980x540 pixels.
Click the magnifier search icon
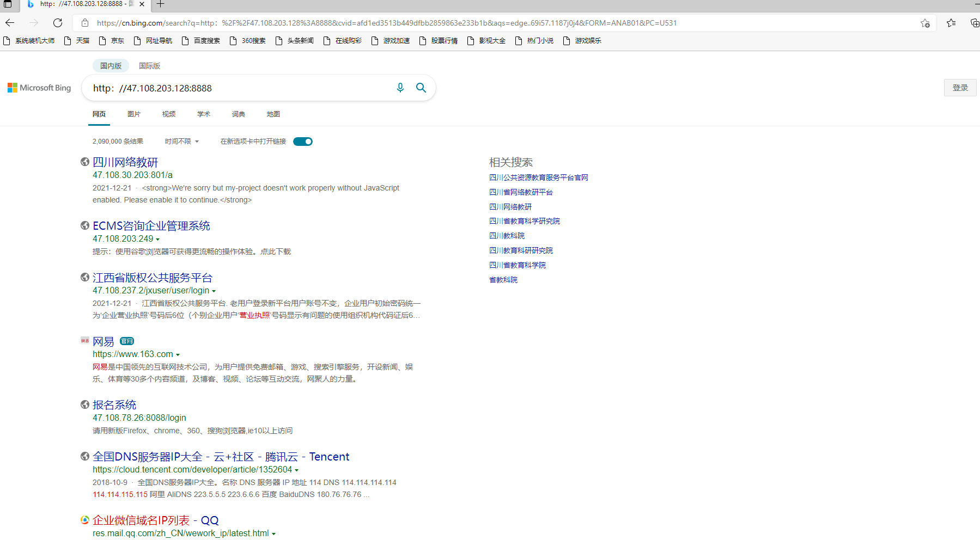pos(421,88)
